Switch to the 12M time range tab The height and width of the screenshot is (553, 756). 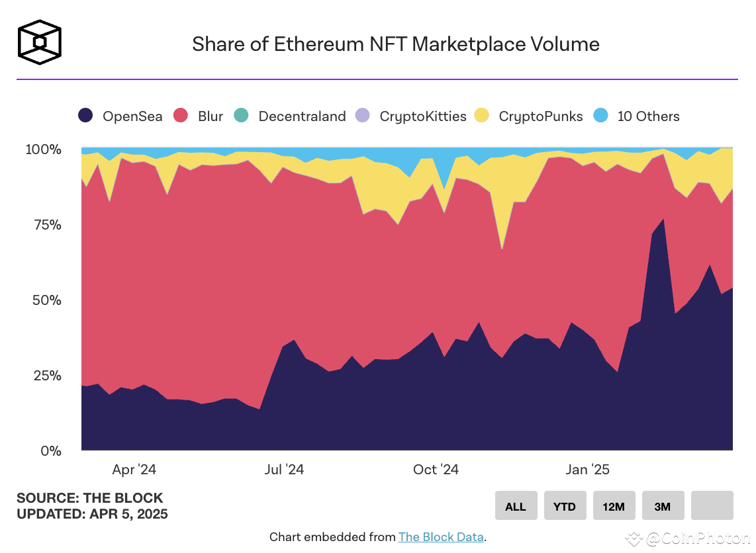[x=614, y=505]
